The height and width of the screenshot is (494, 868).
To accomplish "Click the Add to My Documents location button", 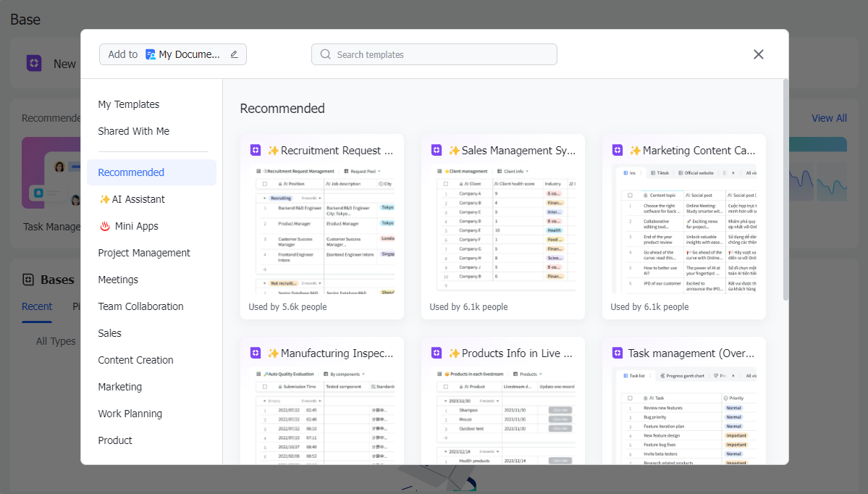I will coord(173,54).
